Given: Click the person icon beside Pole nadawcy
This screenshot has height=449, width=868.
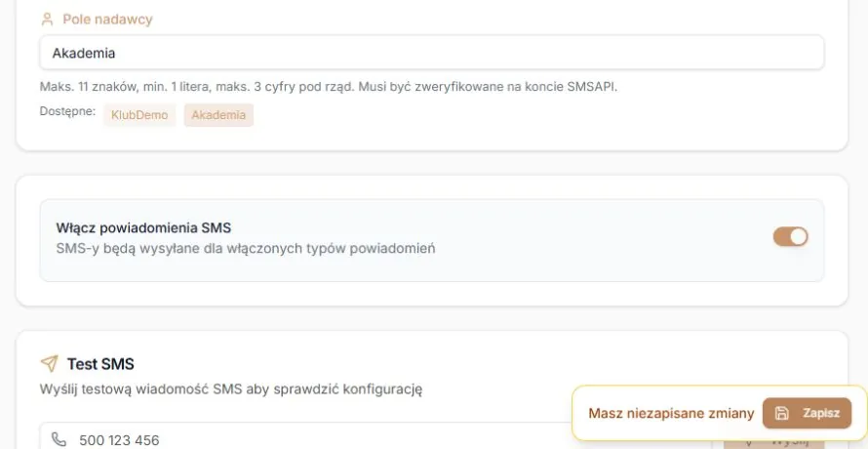Looking at the screenshot, I should tap(47, 20).
